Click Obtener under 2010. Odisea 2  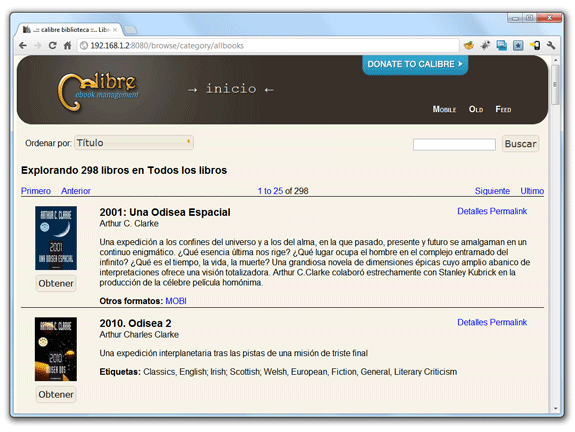pos(56,395)
